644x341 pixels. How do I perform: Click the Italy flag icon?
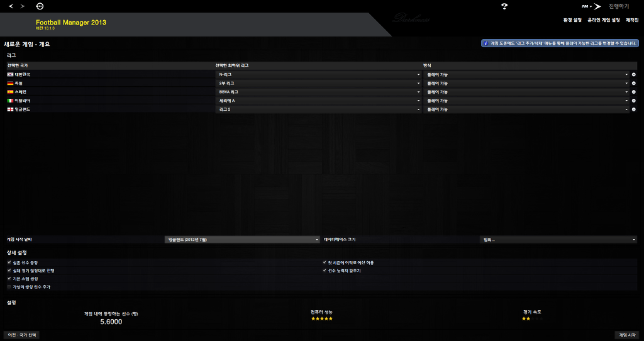[10, 101]
